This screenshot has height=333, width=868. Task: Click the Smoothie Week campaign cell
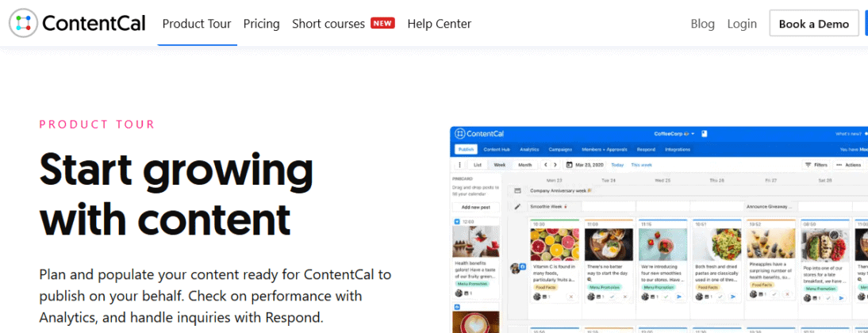[554, 206]
